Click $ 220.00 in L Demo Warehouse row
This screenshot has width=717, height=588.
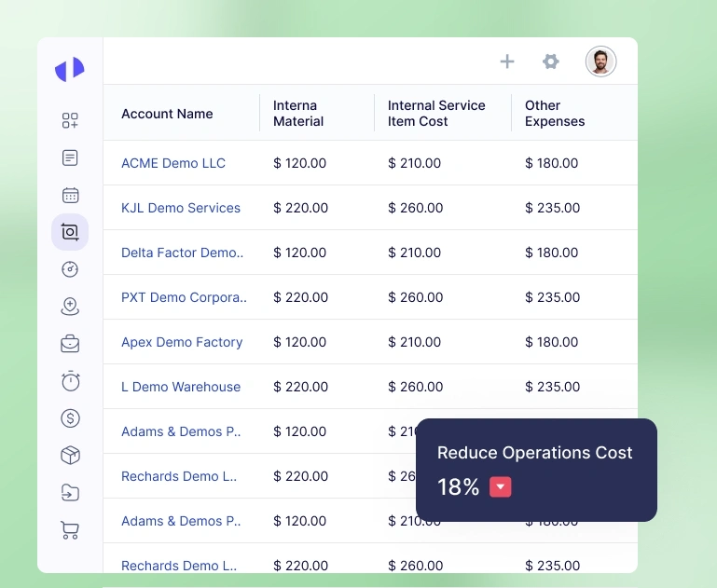pyautogui.click(x=300, y=387)
